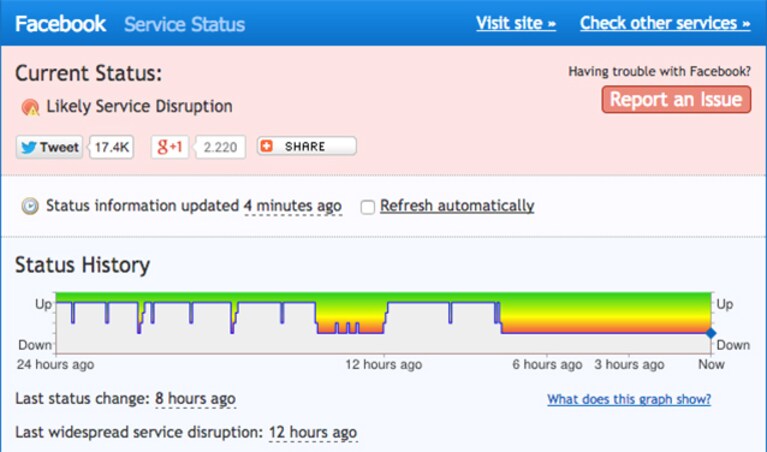Enable the Refresh automatically checkbox

[368, 207]
